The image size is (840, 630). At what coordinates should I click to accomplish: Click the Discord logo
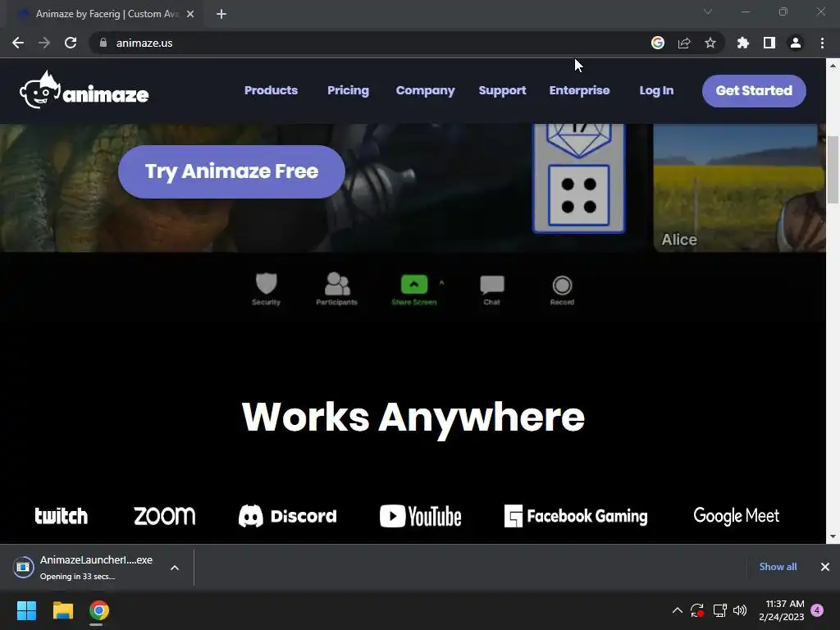288,516
